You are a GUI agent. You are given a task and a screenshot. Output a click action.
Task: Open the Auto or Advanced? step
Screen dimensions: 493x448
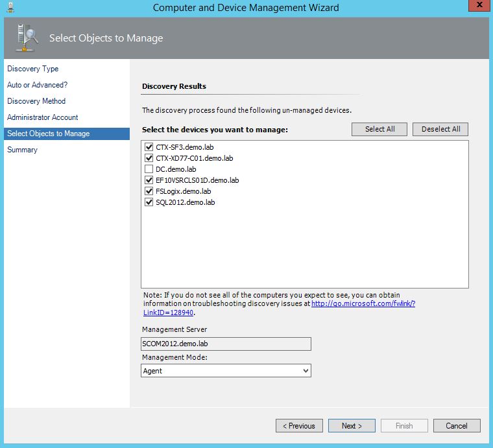[x=38, y=85]
